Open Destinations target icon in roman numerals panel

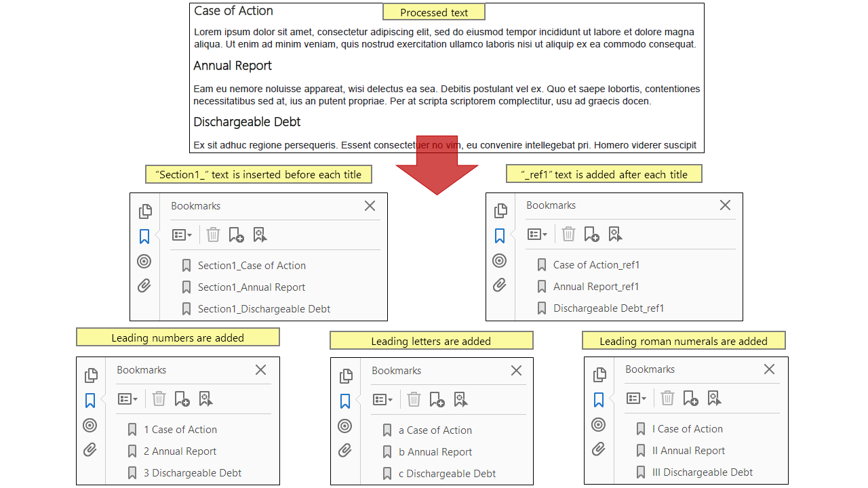(x=599, y=424)
